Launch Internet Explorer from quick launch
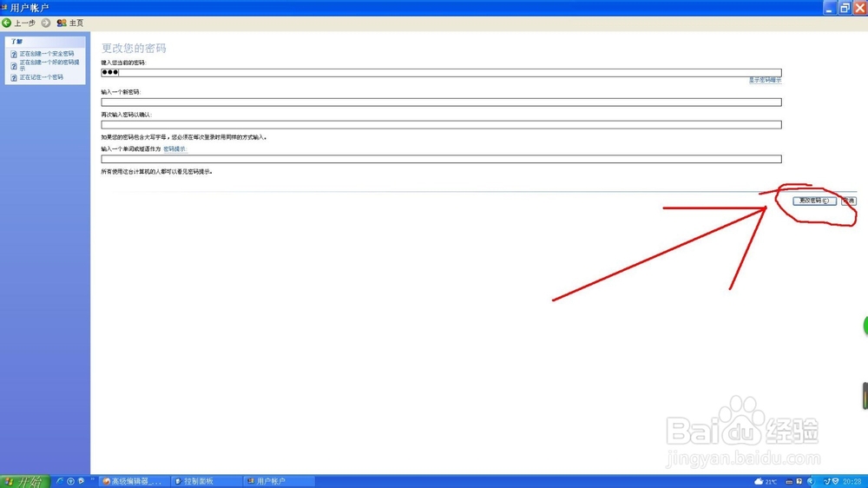 coord(60,481)
